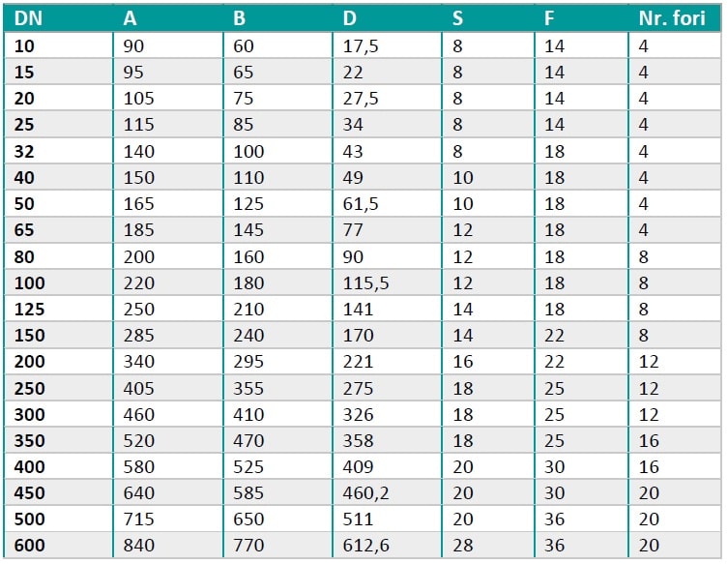Click the F column header
Image resolution: width=728 pixels, height=564 pixels.
click(x=549, y=18)
